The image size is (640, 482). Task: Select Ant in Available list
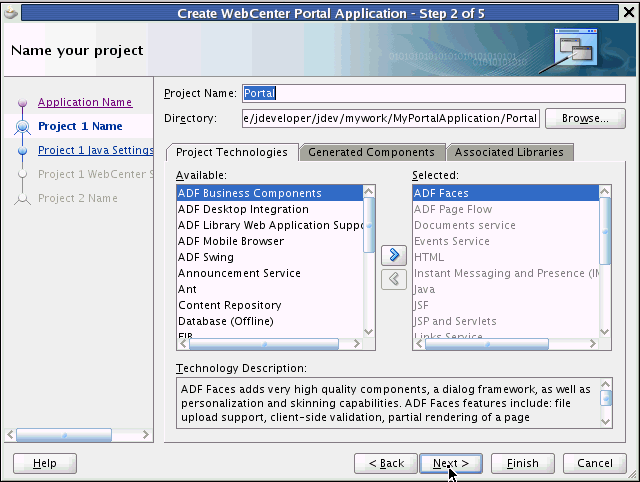point(269,289)
